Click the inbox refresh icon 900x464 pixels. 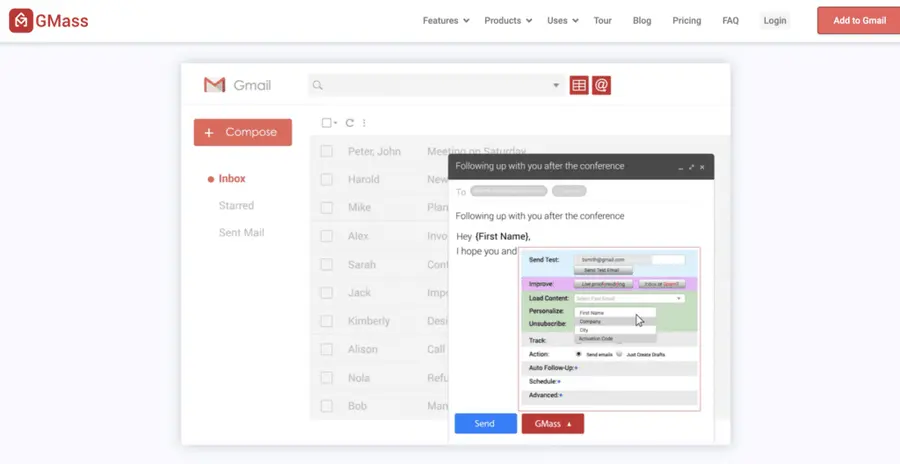(350, 123)
